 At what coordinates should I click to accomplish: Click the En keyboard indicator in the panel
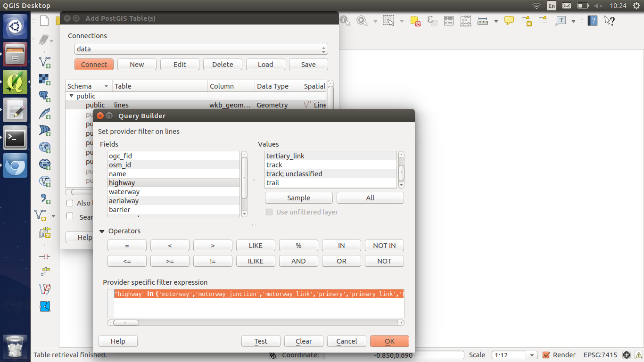(551, 6)
